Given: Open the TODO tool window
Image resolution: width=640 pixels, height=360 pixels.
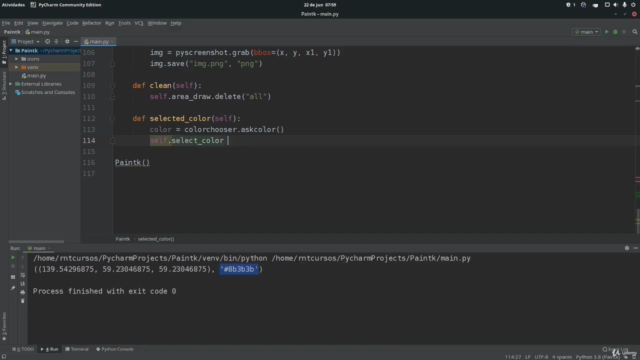Looking at the screenshot, I should (23, 349).
